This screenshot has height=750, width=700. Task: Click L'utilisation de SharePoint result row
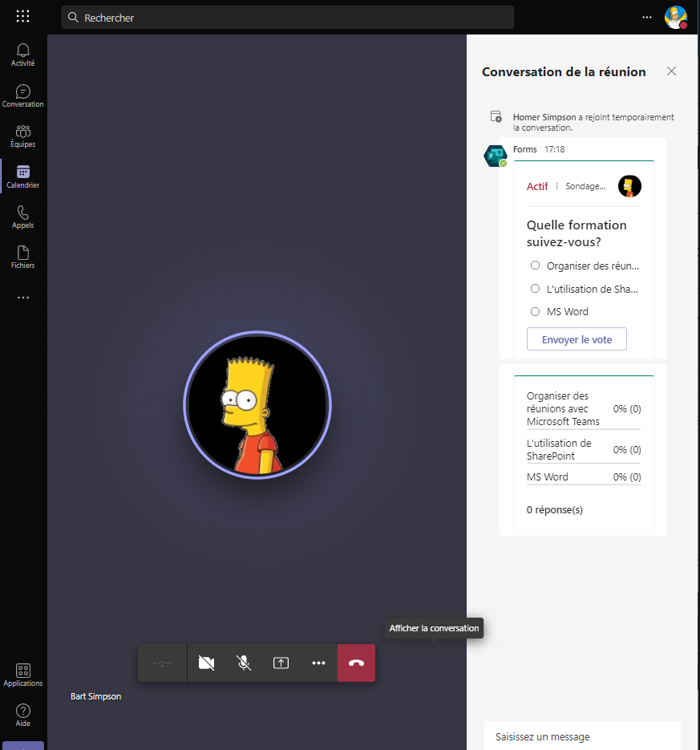tap(584, 450)
